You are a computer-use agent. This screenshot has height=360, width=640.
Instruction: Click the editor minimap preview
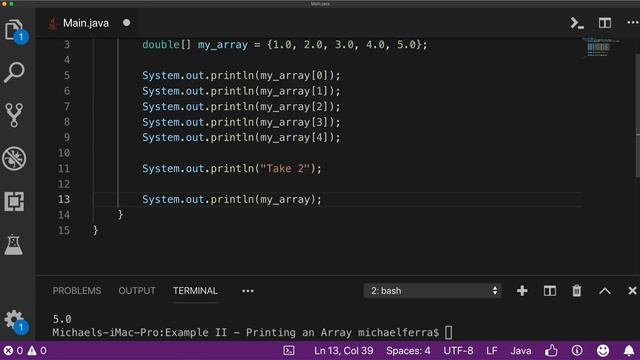601,47
